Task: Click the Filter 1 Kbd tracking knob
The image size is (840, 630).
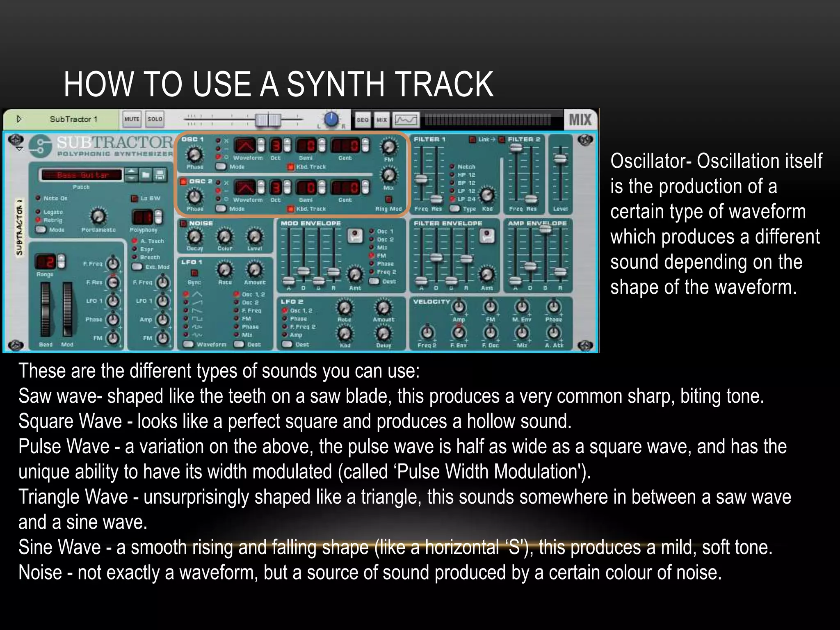Action: (487, 196)
